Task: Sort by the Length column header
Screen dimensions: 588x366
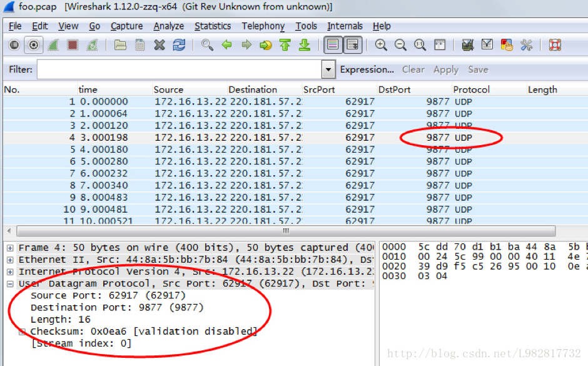Action: point(557,89)
